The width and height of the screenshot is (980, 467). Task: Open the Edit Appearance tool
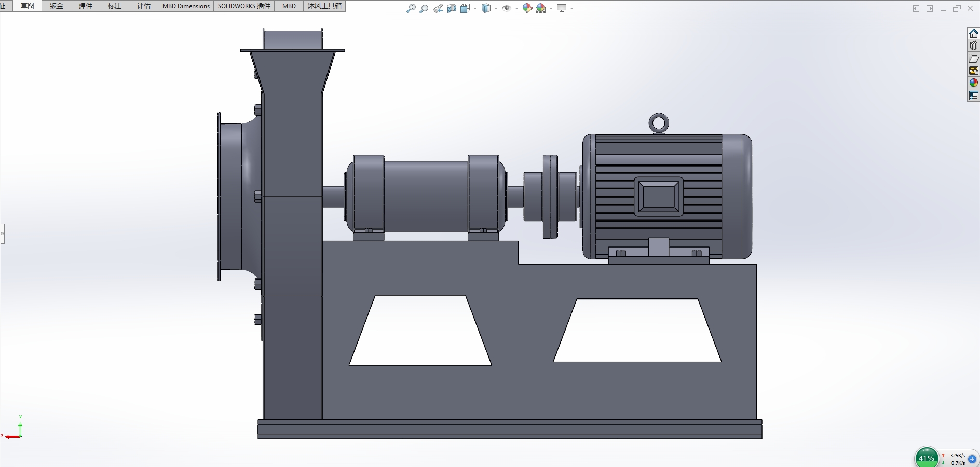coord(527,8)
